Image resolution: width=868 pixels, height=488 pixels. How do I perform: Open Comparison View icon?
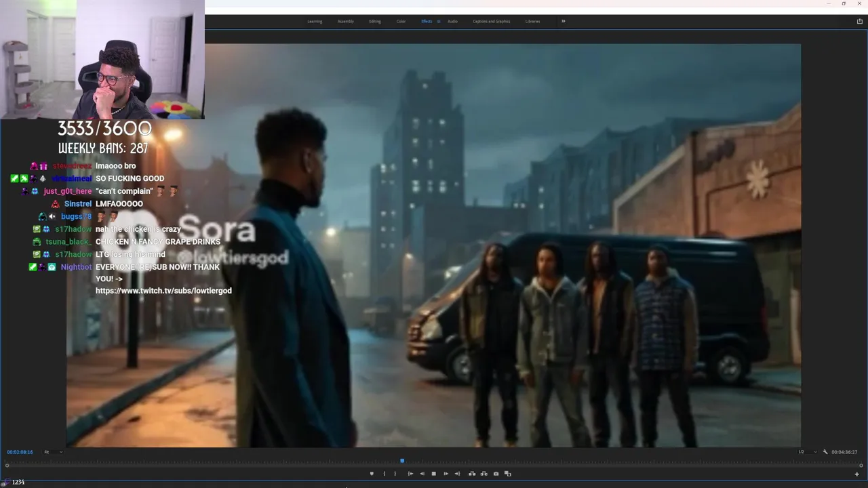508,474
